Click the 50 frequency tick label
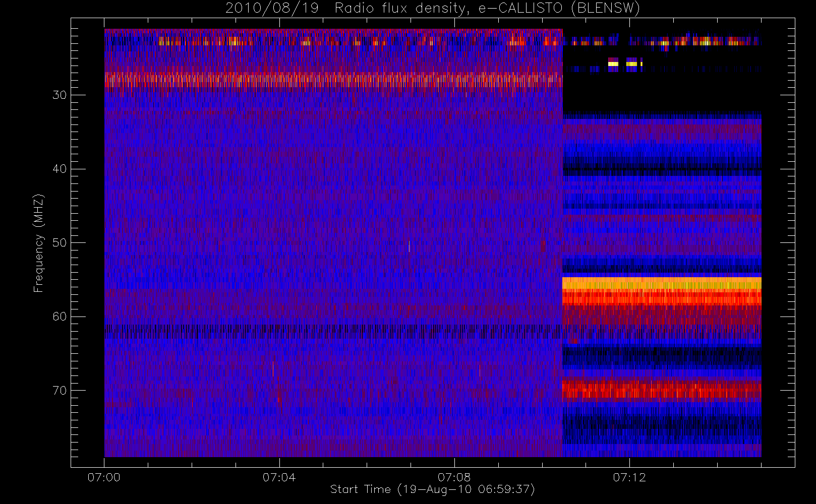The image size is (816, 504). [60, 243]
